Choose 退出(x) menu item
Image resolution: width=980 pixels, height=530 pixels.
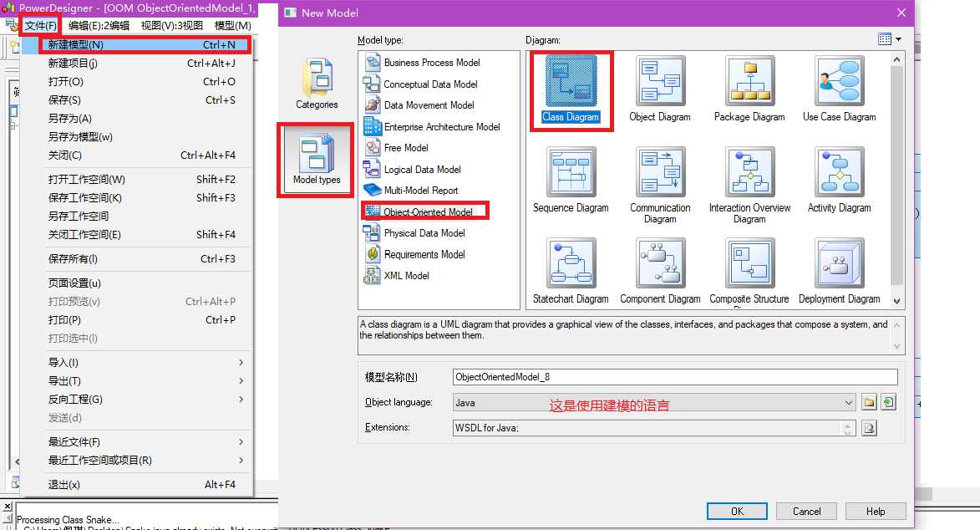pos(137,485)
